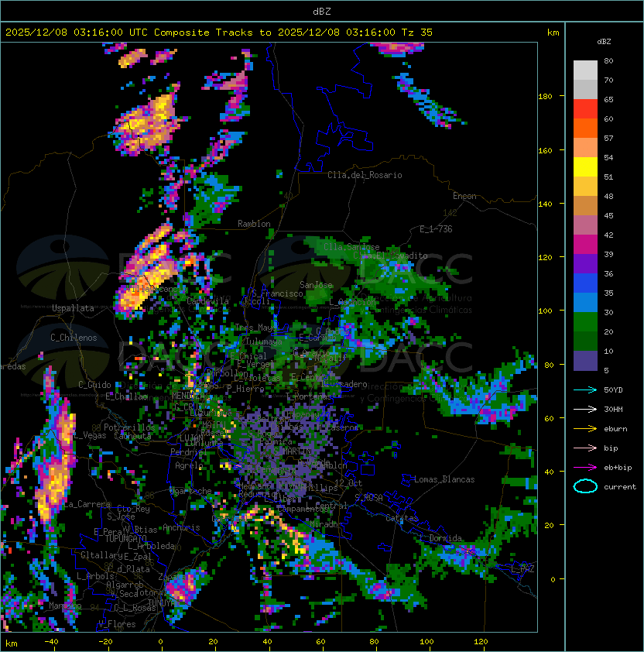Screen dimensions: 644x652
Task: Click the dBZ title at top
Action: tap(322, 12)
